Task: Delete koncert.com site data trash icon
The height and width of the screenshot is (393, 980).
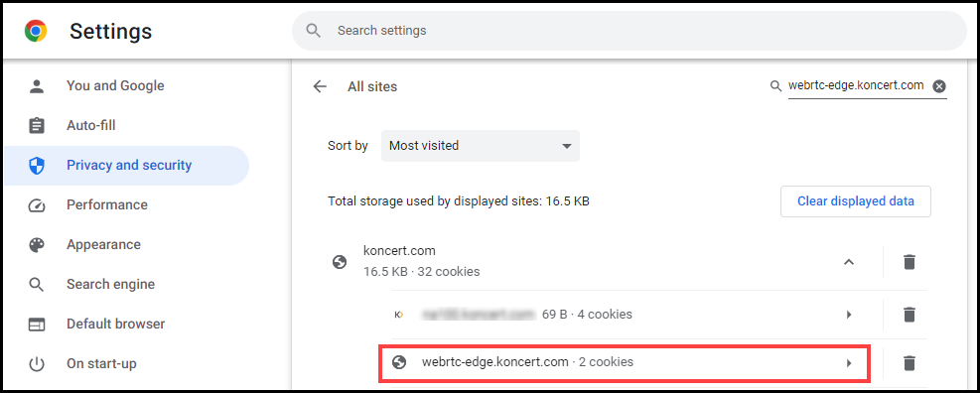Action: pos(910,262)
